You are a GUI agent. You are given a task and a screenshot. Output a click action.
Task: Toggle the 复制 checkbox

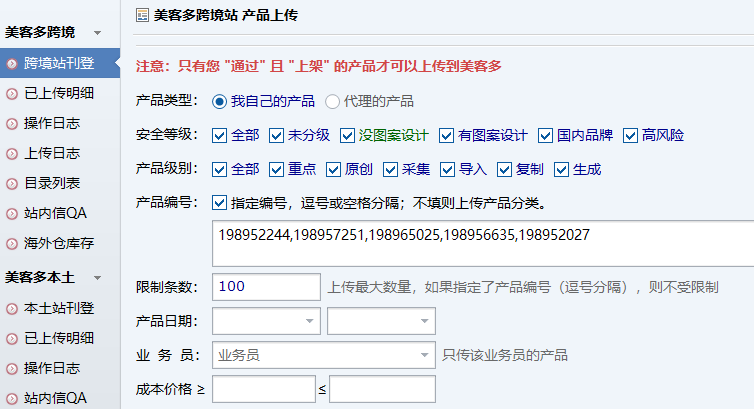504,170
